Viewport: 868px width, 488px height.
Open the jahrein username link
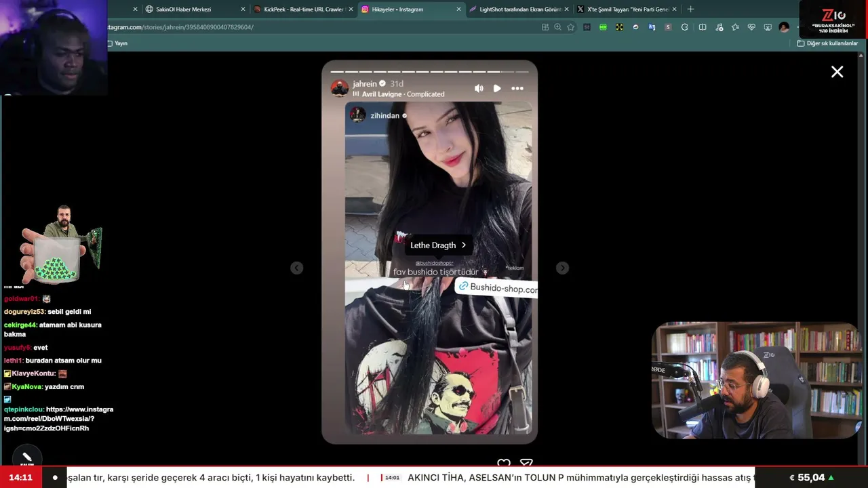[365, 83]
